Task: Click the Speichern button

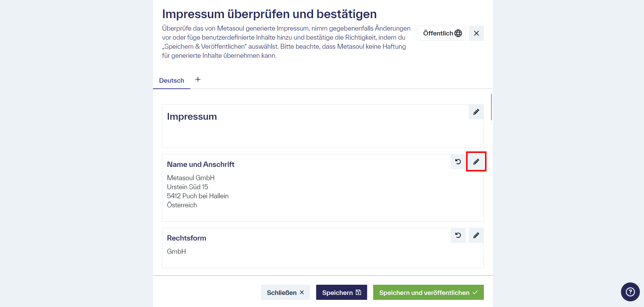Action: click(x=341, y=292)
